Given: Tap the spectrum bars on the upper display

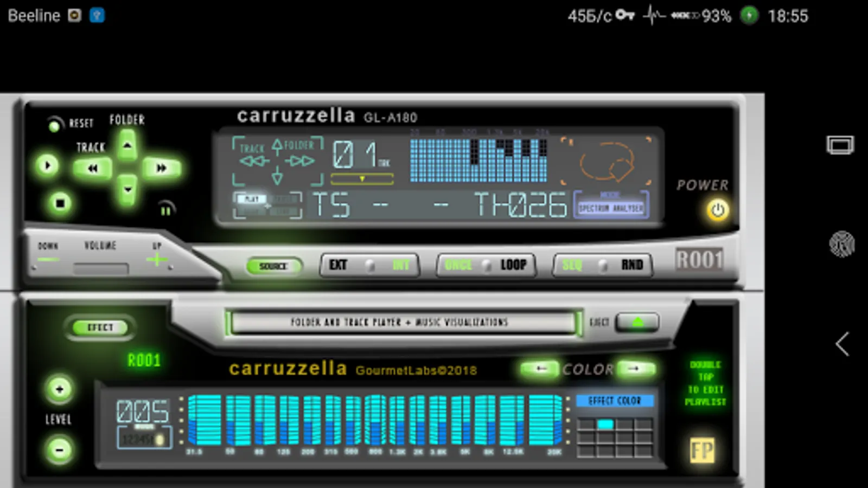Looking at the screenshot, I should pyautogui.click(x=478, y=160).
